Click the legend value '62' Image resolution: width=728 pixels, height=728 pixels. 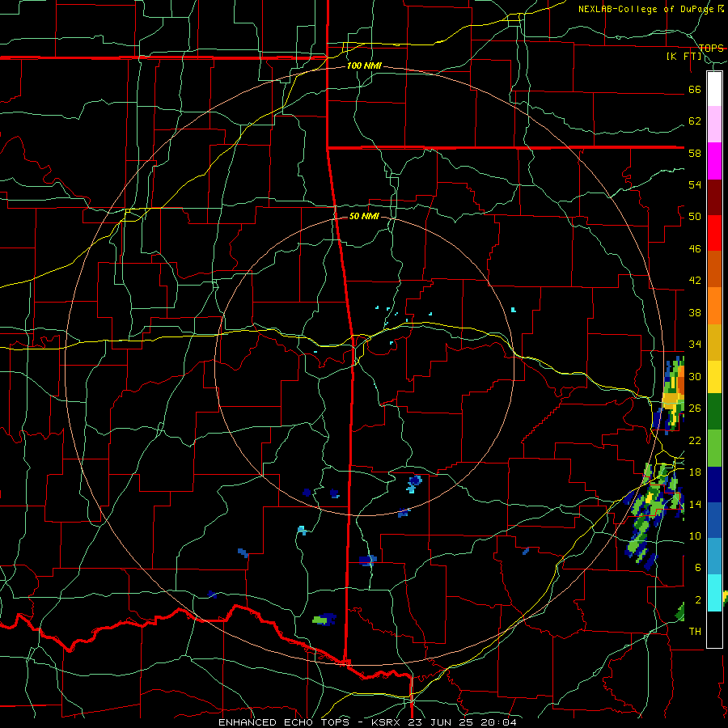(695, 121)
